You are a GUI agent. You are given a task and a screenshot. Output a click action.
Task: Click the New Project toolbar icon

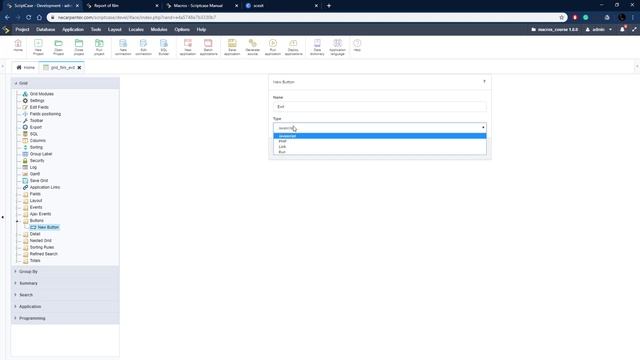pos(38,47)
